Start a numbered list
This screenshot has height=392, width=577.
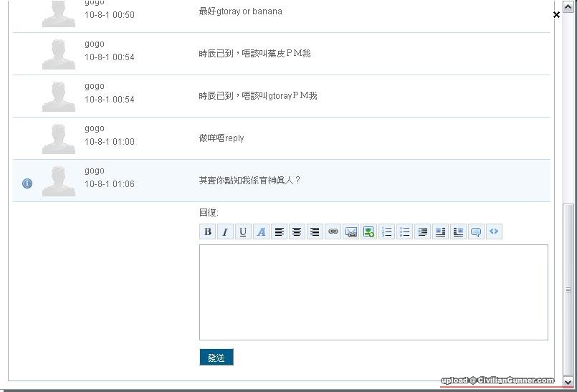pyautogui.click(x=386, y=231)
